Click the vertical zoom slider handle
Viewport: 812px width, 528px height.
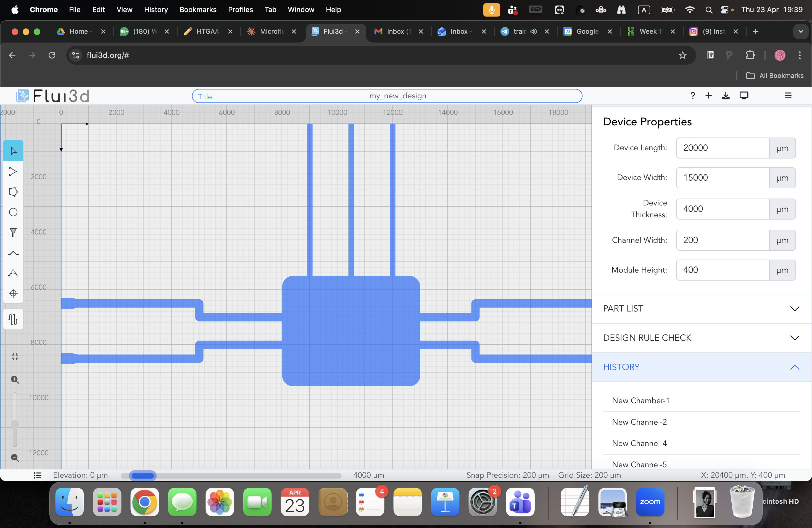[x=15, y=424]
